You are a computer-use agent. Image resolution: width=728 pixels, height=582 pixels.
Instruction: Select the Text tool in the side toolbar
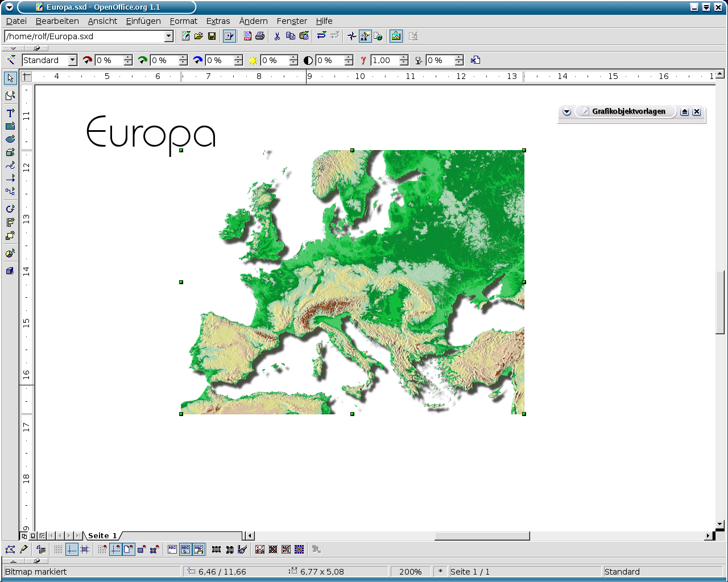(10, 113)
